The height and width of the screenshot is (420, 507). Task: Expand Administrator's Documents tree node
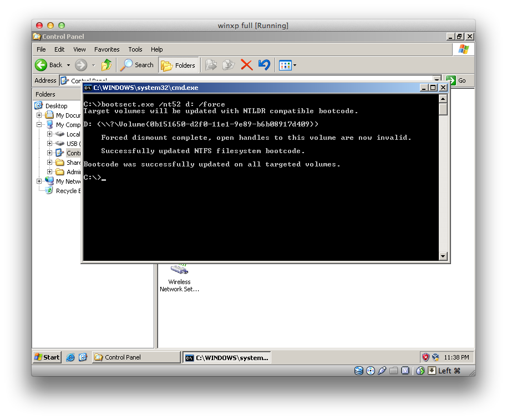coord(49,171)
